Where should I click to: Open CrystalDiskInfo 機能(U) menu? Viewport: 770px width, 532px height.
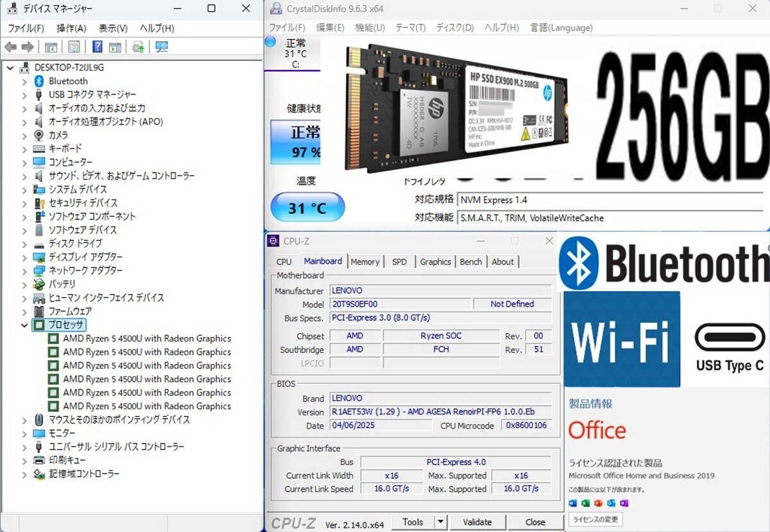pyautogui.click(x=370, y=28)
